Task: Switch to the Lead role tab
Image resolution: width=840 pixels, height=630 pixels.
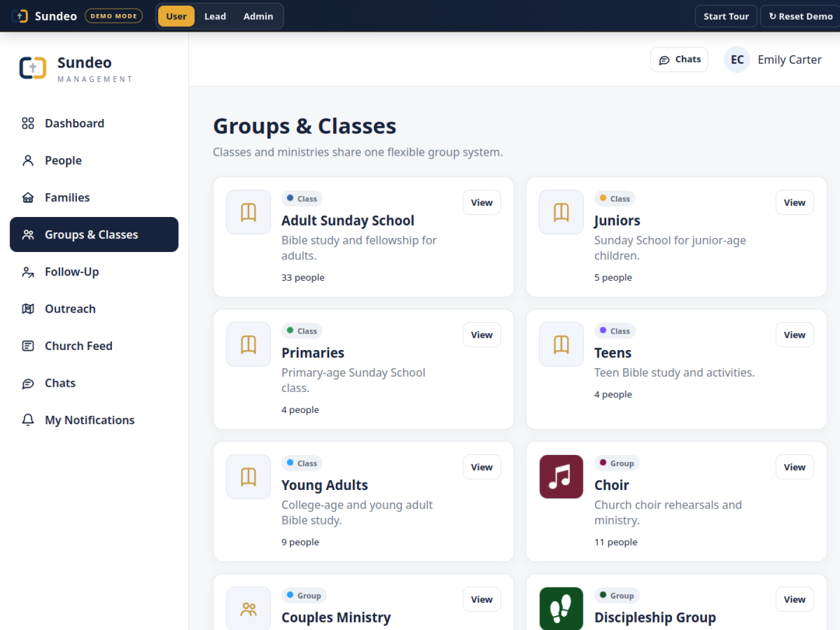Action: [215, 16]
